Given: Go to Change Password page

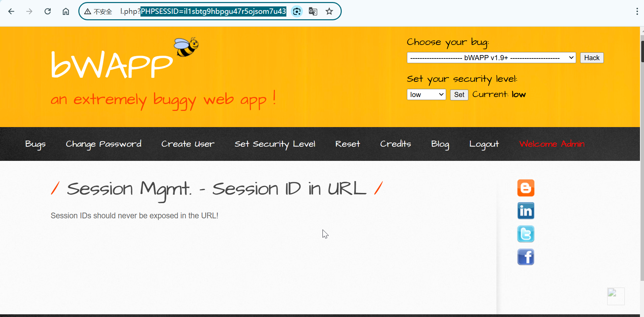Looking at the screenshot, I should (103, 144).
